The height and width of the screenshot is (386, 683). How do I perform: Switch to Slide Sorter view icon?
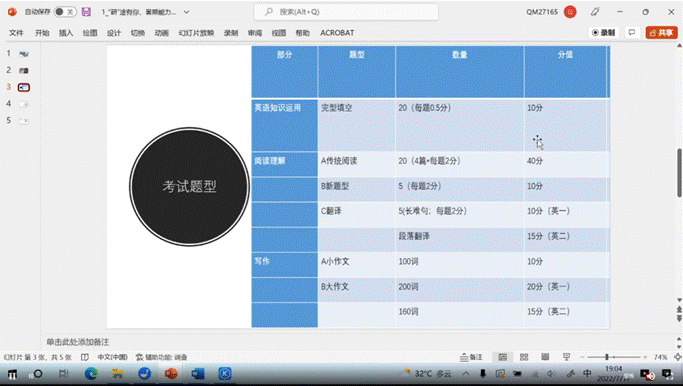524,357
